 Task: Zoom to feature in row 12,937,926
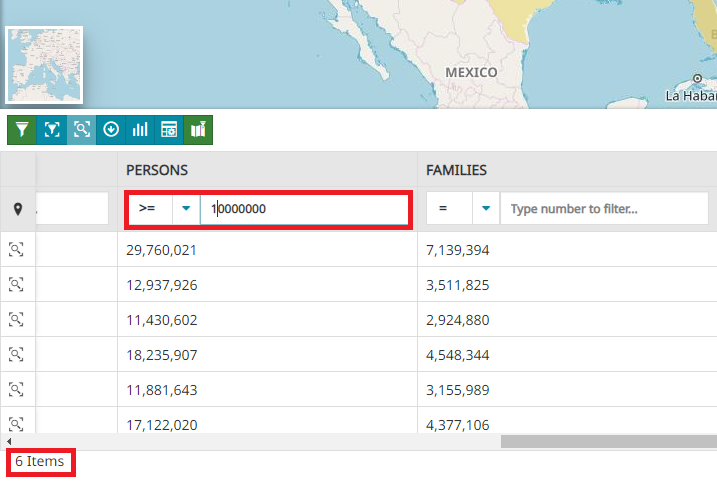click(17, 285)
